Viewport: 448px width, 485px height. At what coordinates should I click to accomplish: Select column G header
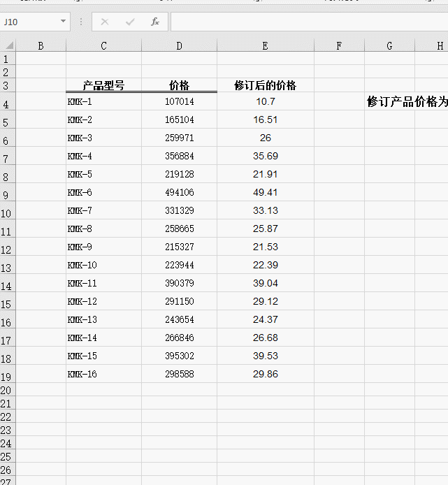[389, 46]
